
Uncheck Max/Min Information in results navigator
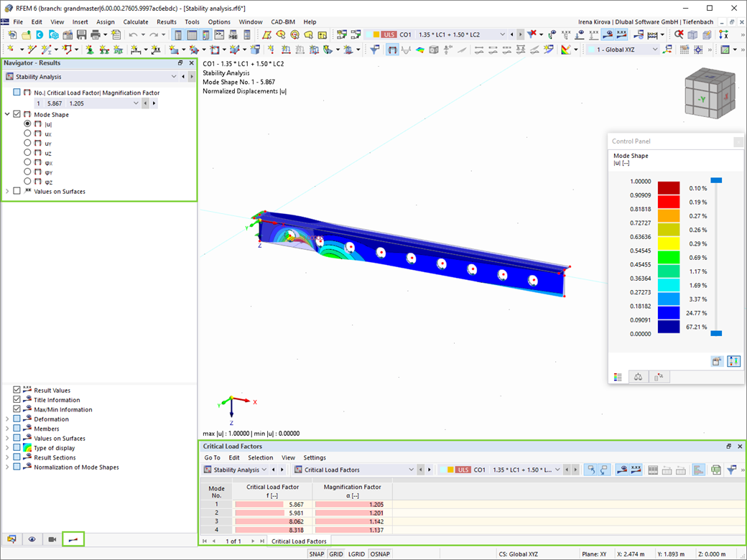16,409
